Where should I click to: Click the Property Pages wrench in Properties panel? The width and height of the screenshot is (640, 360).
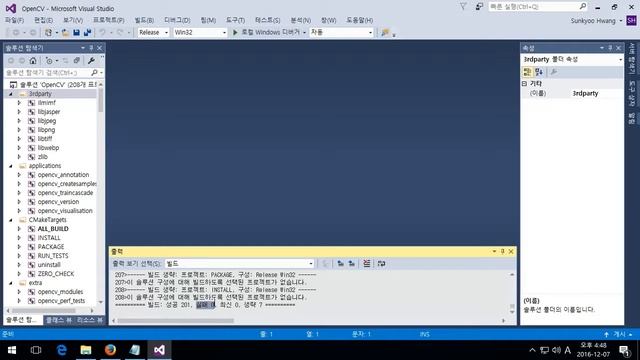(553, 72)
